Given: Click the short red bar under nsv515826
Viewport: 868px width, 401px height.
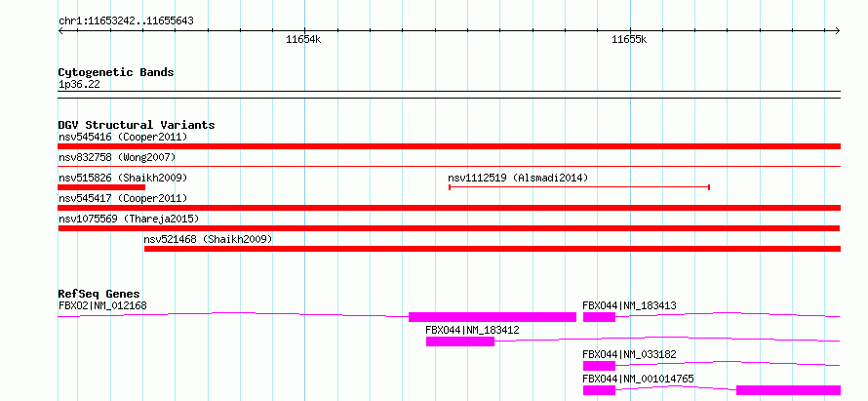Looking at the screenshot, I should (101, 187).
